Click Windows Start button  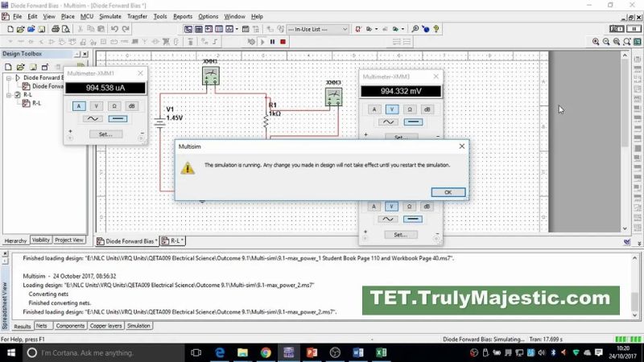click(x=11, y=352)
